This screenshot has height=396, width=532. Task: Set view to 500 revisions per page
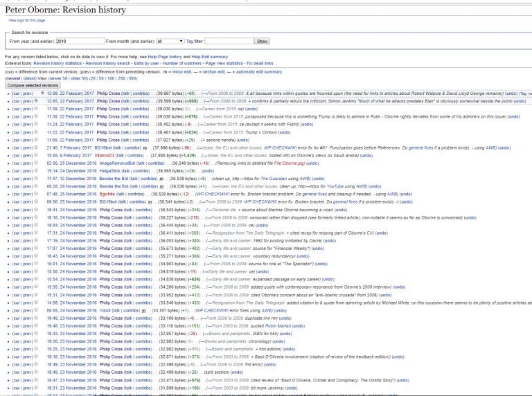[x=132, y=78]
